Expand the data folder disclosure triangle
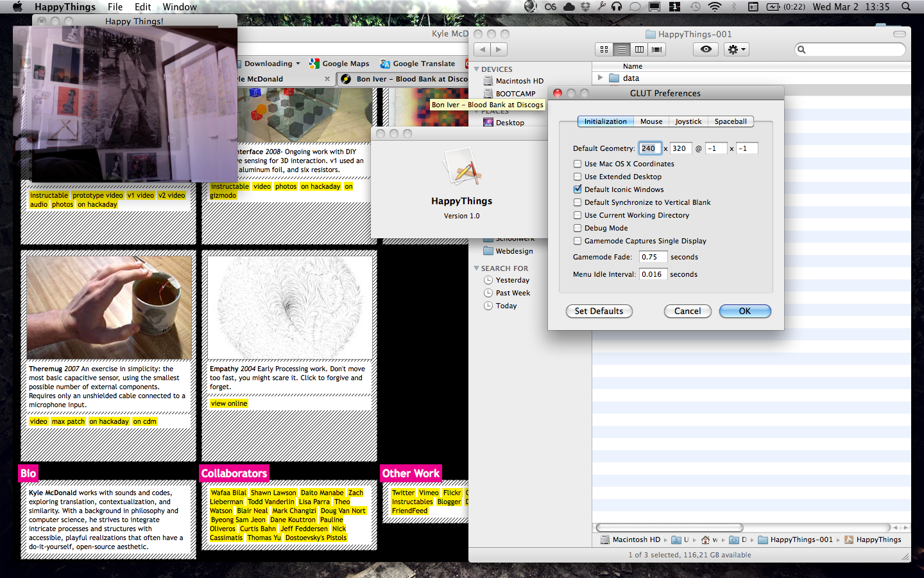 tap(601, 78)
